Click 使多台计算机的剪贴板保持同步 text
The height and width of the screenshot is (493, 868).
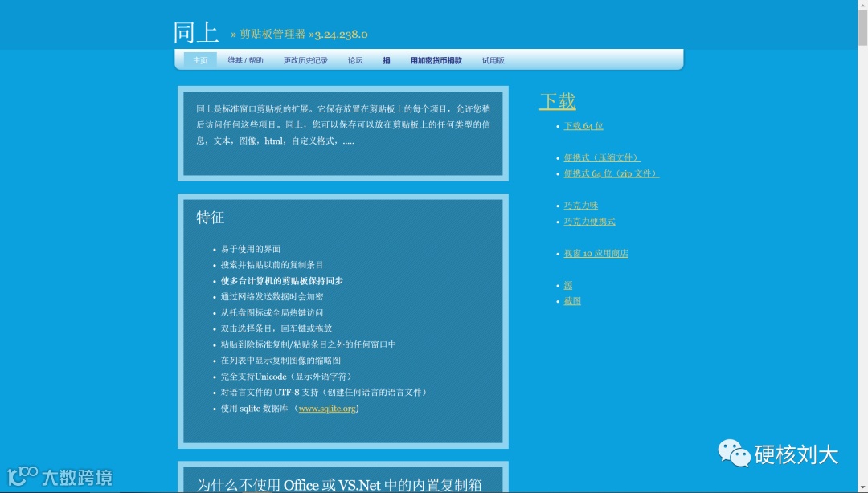pyautogui.click(x=282, y=281)
